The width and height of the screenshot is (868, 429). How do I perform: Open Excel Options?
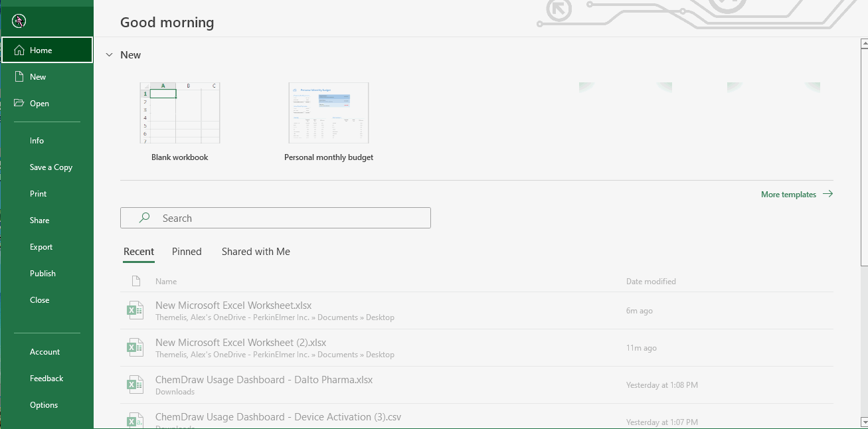pyautogui.click(x=44, y=405)
